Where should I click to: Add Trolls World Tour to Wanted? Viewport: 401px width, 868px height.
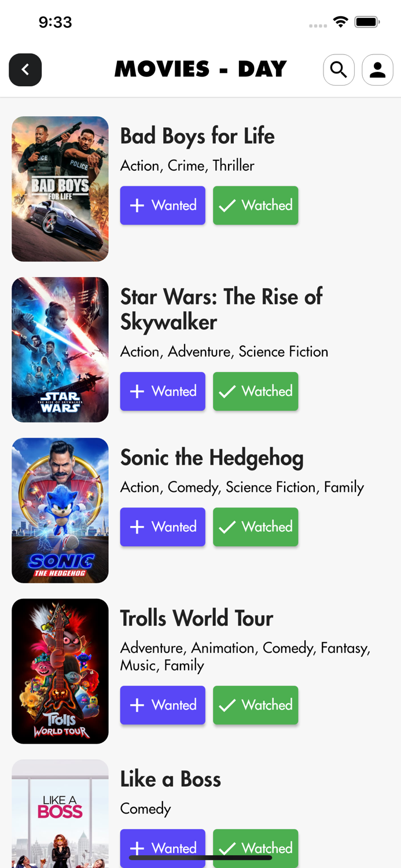[x=163, y=705]
